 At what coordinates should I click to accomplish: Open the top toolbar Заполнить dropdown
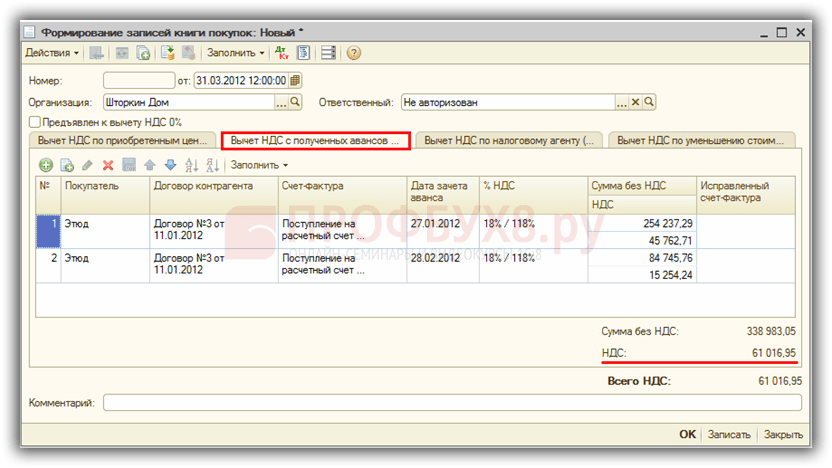[236, 53]
